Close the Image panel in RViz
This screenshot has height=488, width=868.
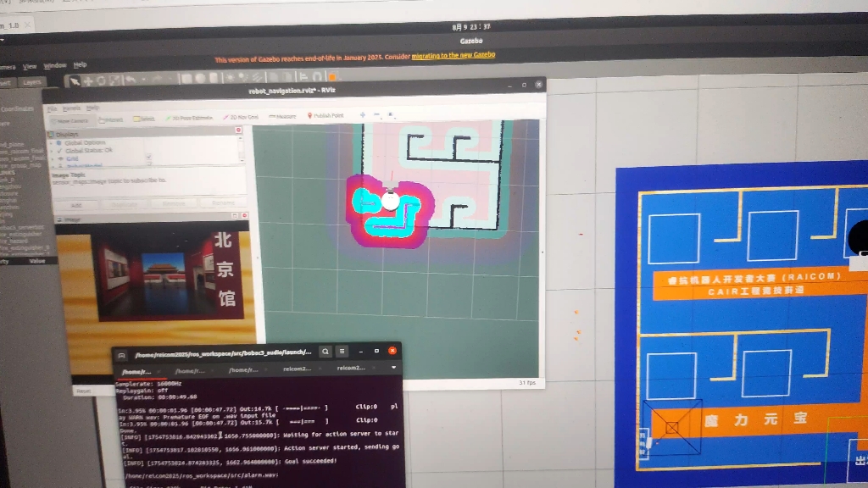[x=244, y=215]
